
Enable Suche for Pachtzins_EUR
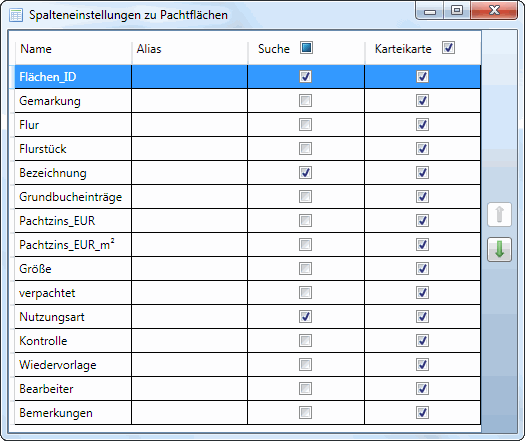305,220
